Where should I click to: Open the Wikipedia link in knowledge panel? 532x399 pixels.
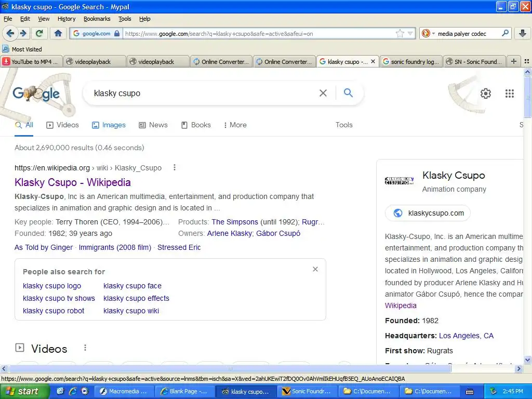tap(401, 305)
